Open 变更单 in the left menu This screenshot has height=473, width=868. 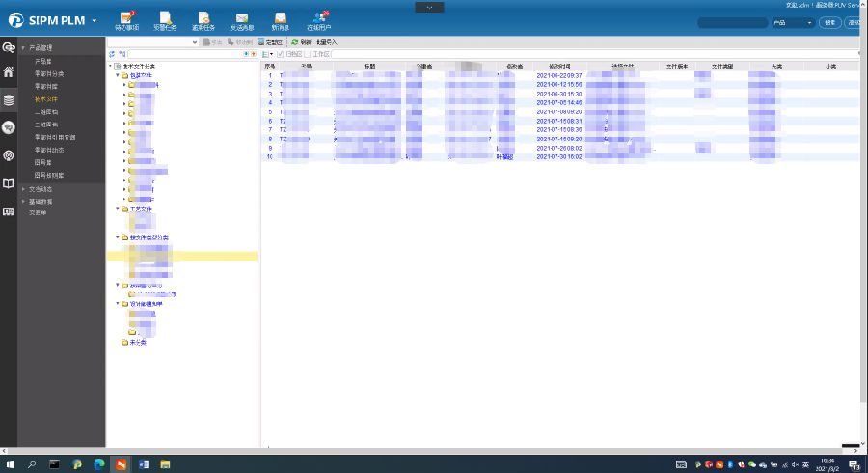tap(37, 213)
